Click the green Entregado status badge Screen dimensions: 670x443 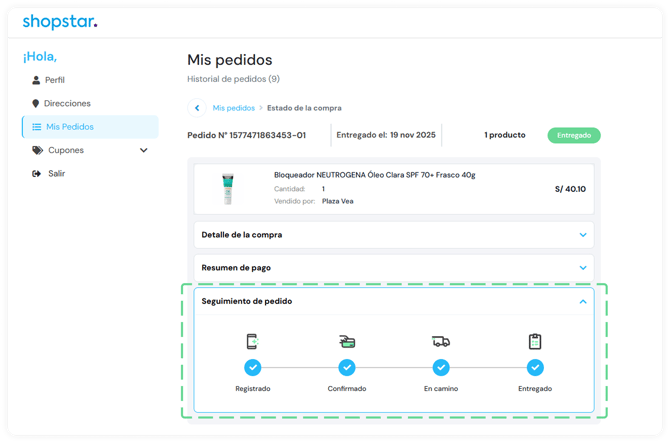click(574, 135)
